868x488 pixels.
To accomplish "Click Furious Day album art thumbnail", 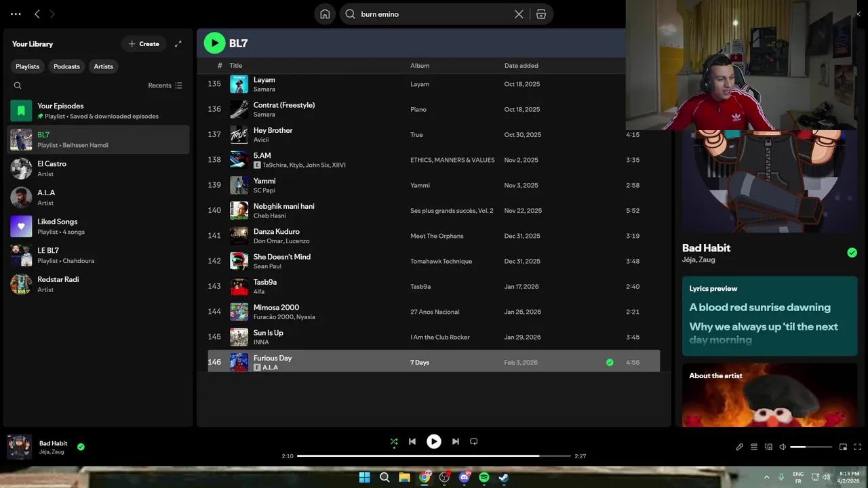I will (x=239, y=363).
